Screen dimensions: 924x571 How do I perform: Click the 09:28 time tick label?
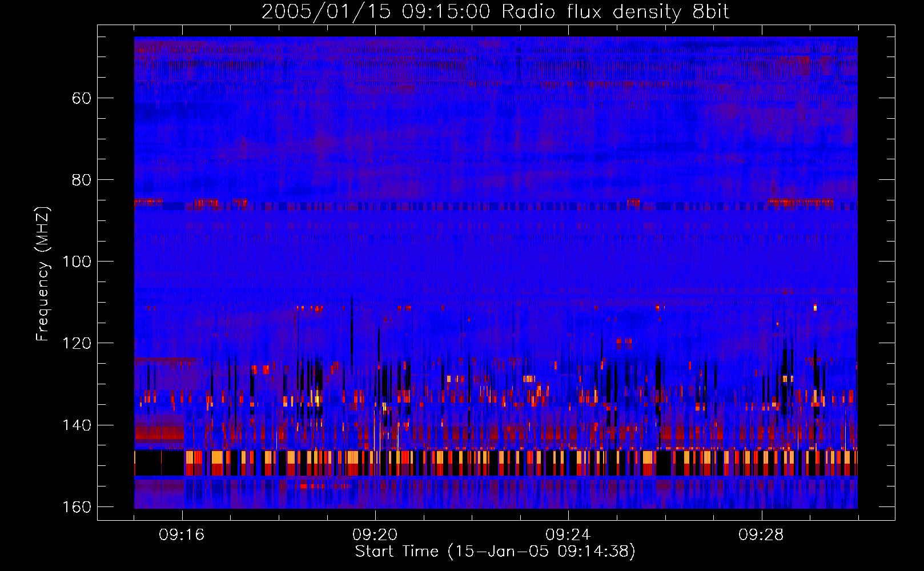(x=761, y=535)
